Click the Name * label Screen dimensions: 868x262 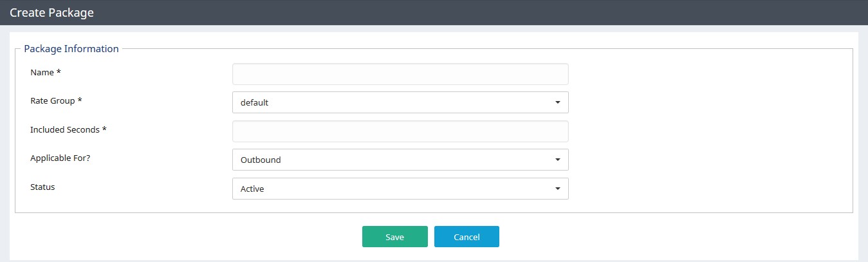(46, 72)
